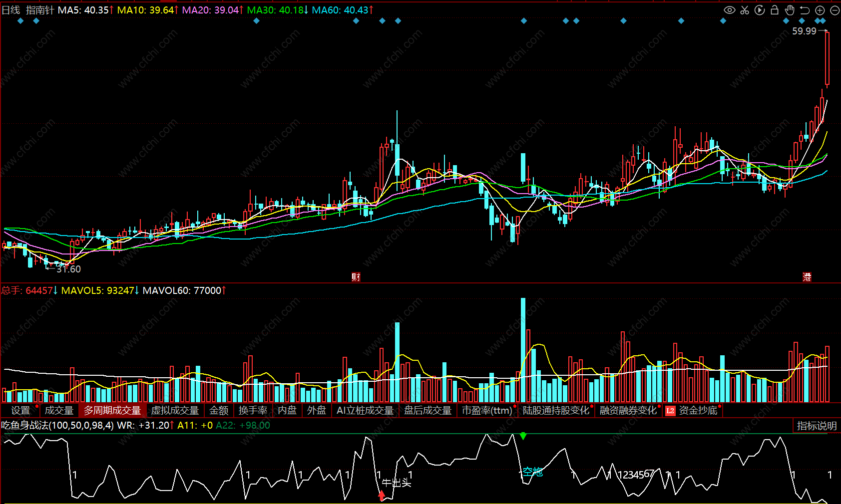The image size is (841, 504).
Task: Click the green down-triangle sell signal
Action: click(x=523, y=436)
